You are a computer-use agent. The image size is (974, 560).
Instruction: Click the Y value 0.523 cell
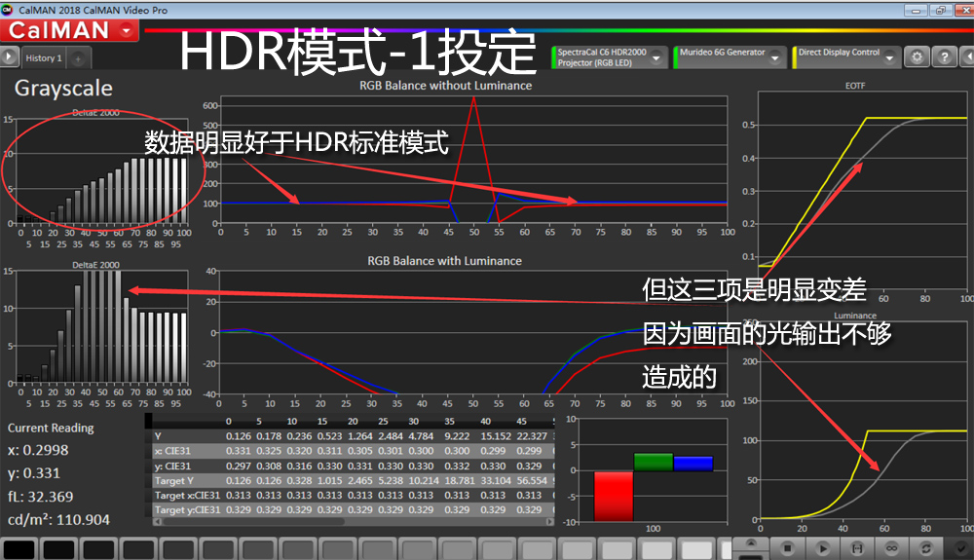(329, 436)
